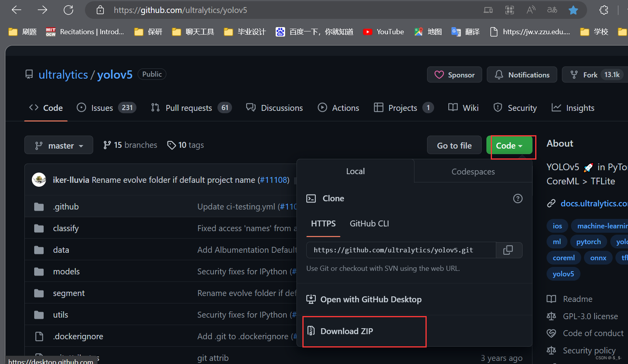The height and width of the screenshot is (364, 628).
Task: Collapse the green Code dropdown button
Action: click(509, 145)
